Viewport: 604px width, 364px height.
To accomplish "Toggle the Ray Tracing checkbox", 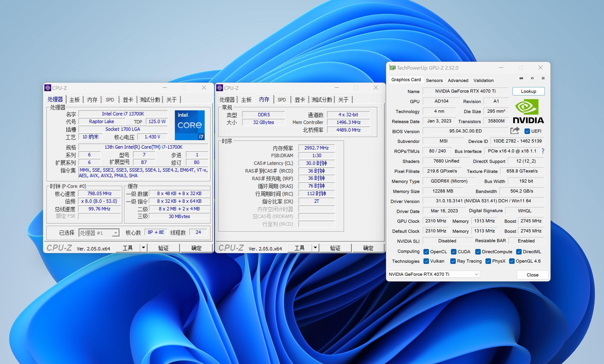I will 453,261.
